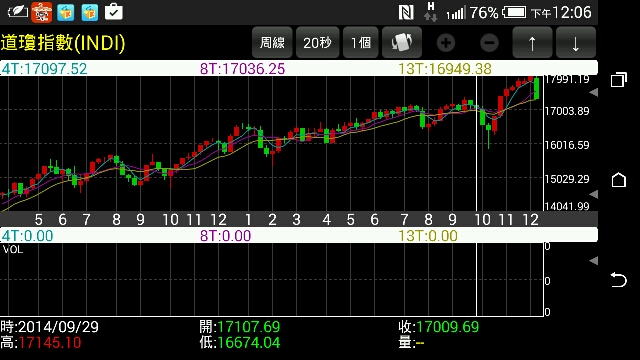This screenshot has height=360, width=640.
Task: Tap the 16016.59 price axis label
Action: [567, 145]
